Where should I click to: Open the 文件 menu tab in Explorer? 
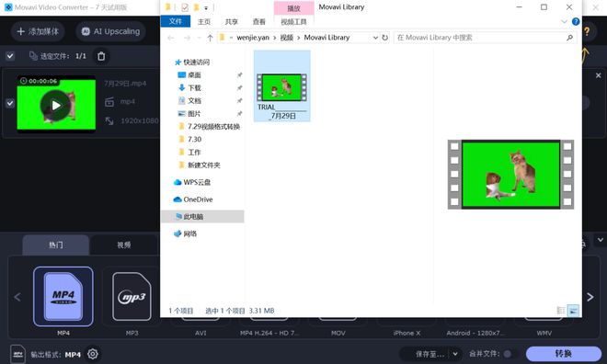[176, 22]
